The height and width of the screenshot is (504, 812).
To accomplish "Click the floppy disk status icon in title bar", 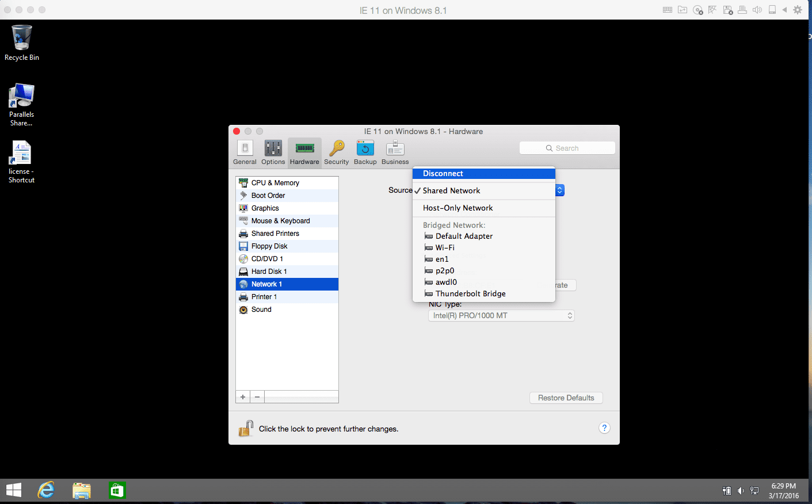I will (x=727, y=10).
